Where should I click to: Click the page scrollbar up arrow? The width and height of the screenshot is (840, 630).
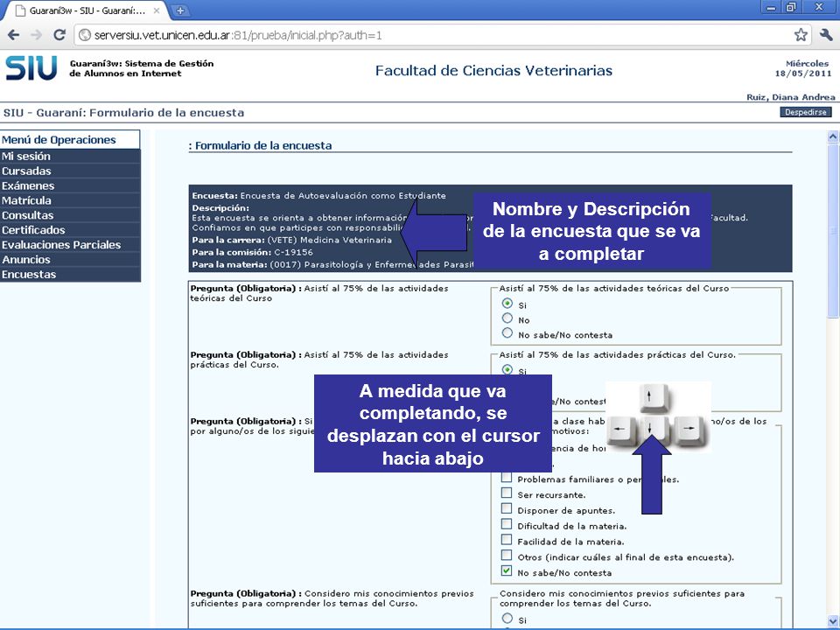point(833,136)
